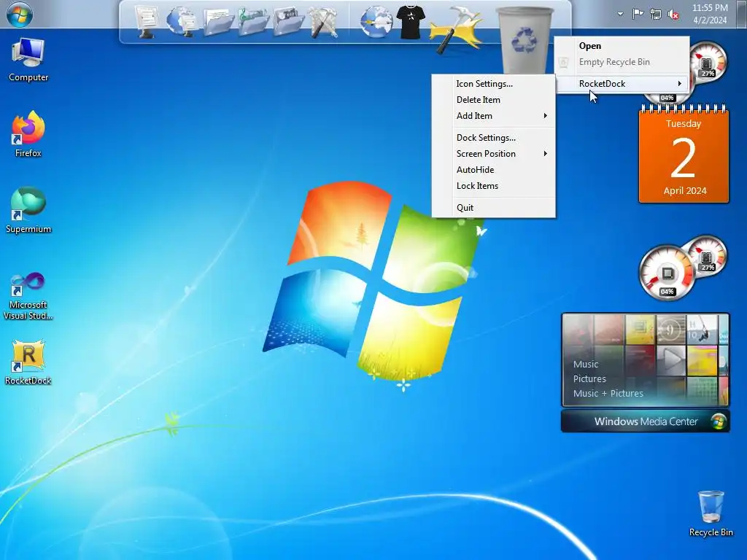Click the Windows Media Center banner
Viewport: 747px width, 560px height.
(646, 421)
